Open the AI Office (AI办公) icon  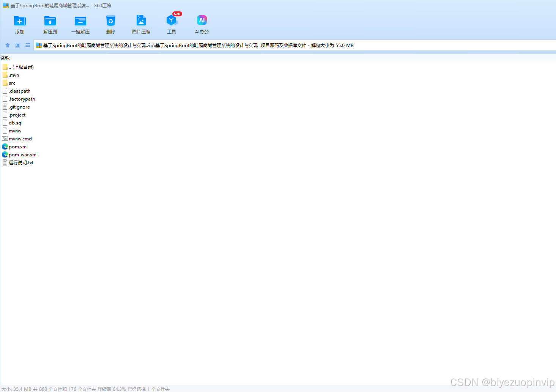(202, 21)
